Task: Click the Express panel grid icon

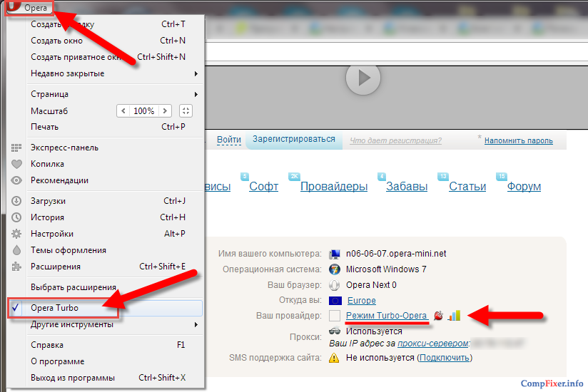Action: 16,148
